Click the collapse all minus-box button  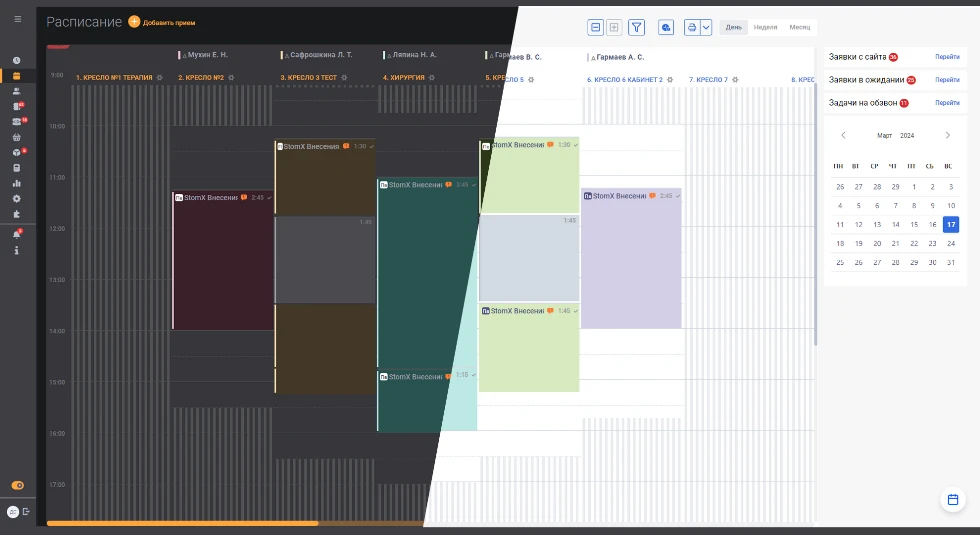coord(596,27)
